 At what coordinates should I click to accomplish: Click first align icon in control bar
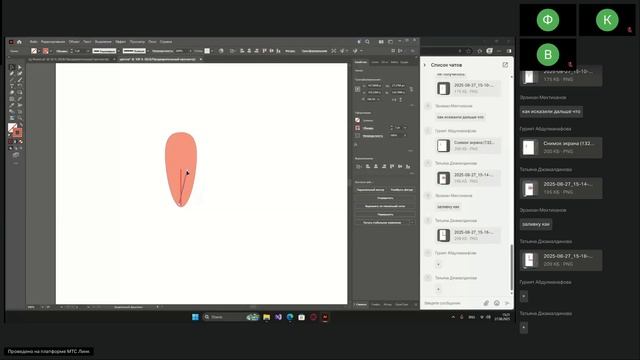point(242,51)
